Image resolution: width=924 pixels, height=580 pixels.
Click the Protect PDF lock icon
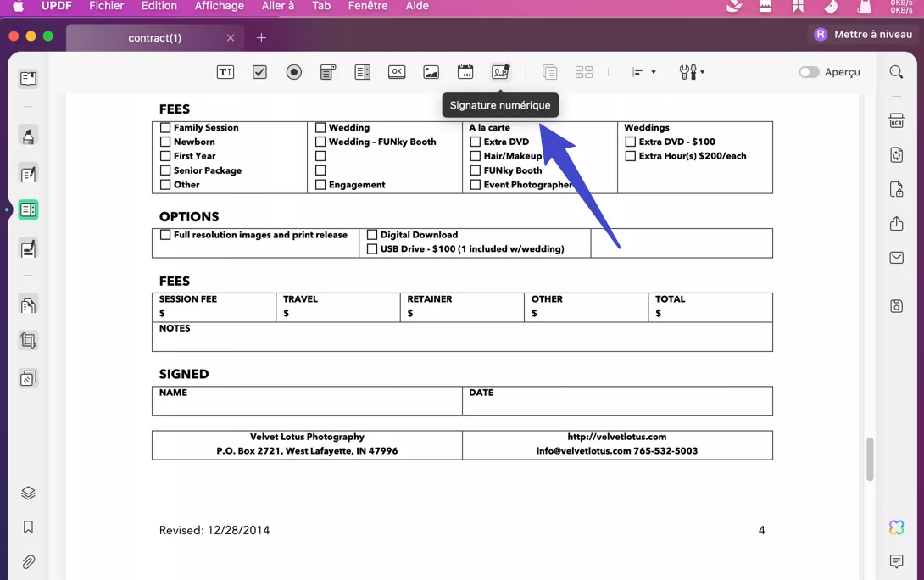(x=896, y=189)
